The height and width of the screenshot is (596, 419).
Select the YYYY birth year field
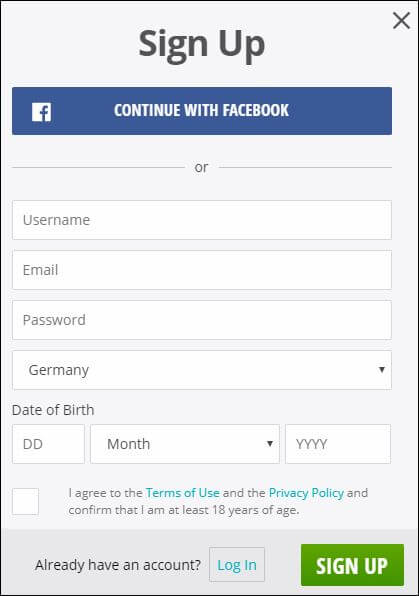tap(338, 444)
